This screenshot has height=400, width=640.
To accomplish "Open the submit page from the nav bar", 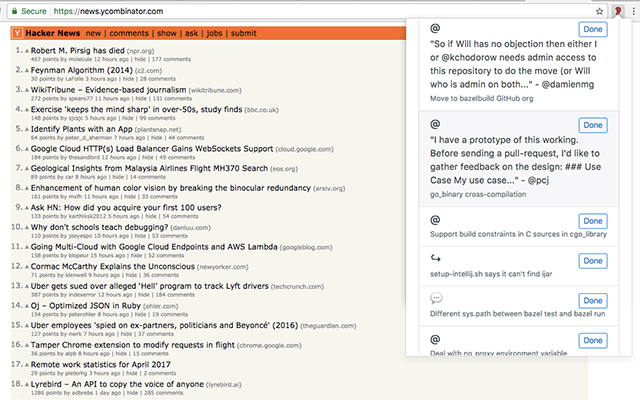I will pyautogui.click(x=249, y=33).
